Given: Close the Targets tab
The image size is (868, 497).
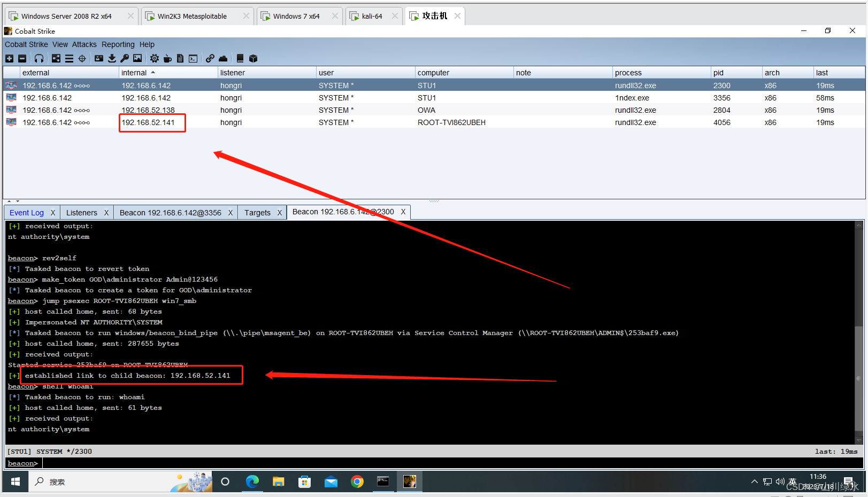Looking at the screenshot, I should 280,213.
